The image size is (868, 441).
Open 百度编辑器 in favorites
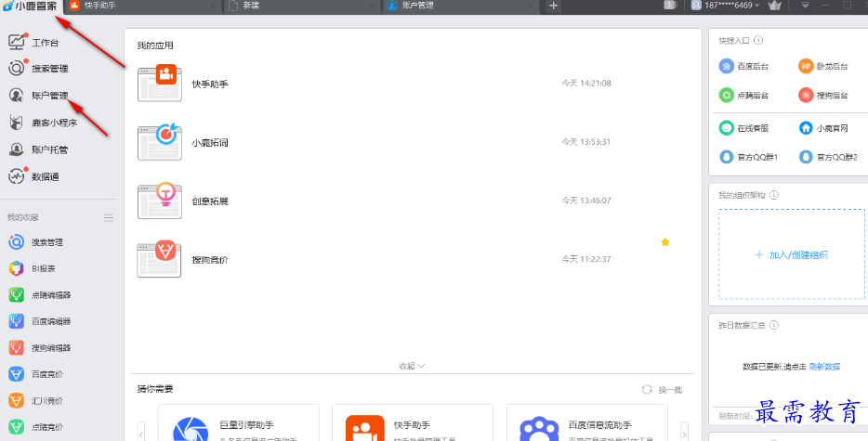click(39, 321)
